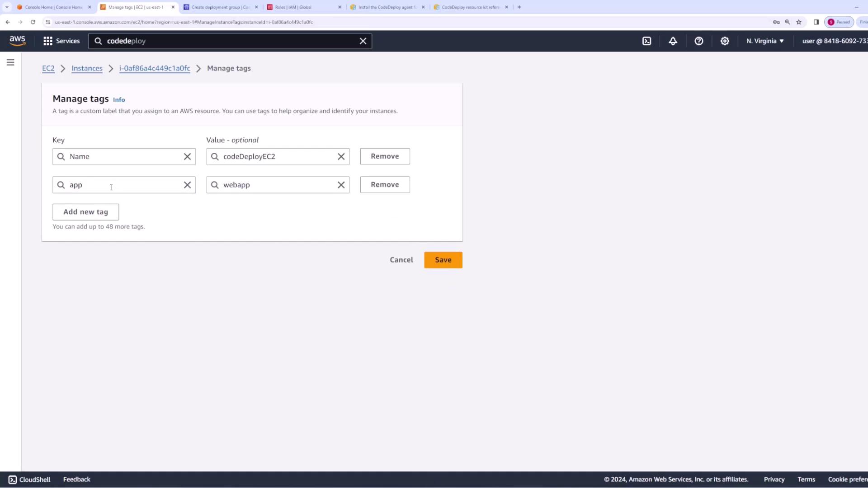The image size is (868, 488).
Task: Open the hamburger side navigation menu
Action: [10, 62]
